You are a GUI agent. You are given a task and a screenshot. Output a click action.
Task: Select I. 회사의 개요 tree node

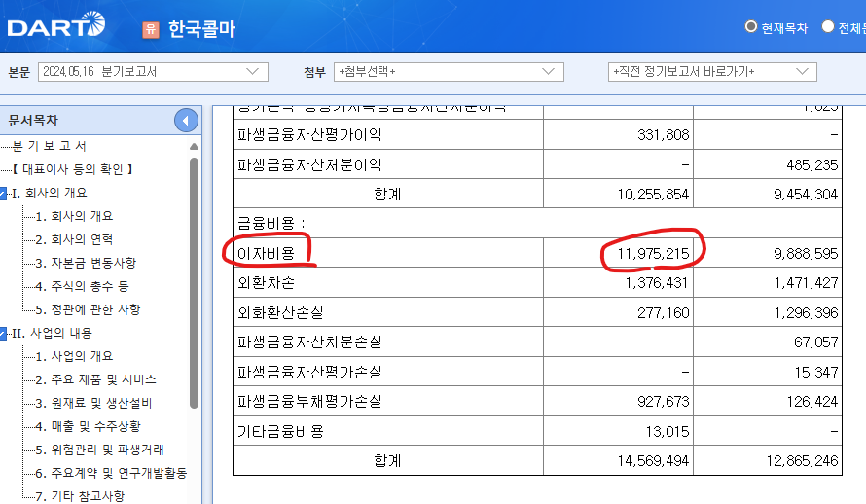click(x=50, y=193)
